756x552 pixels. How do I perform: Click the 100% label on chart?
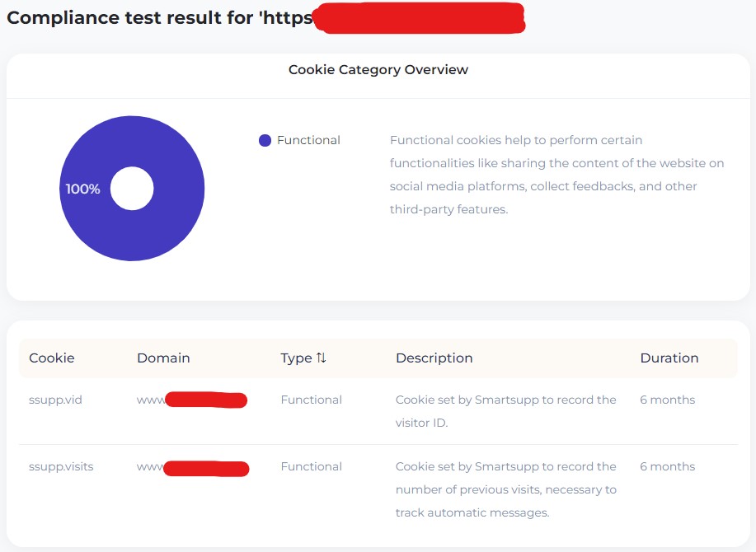[x=82, y=189]
